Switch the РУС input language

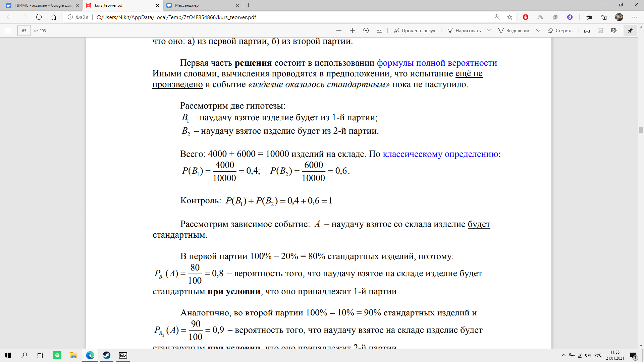[x=598, y=355]
